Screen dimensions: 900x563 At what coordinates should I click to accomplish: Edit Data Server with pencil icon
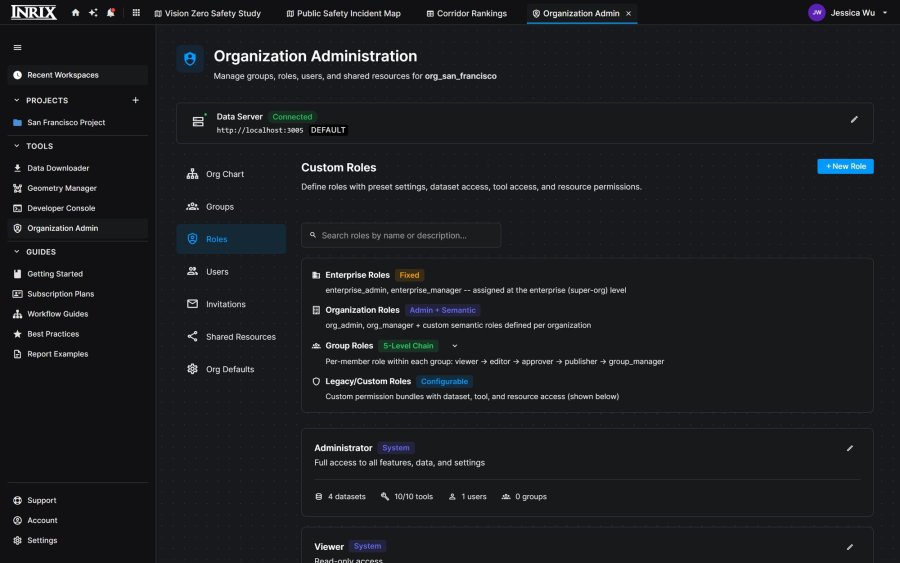pos(854,119)
